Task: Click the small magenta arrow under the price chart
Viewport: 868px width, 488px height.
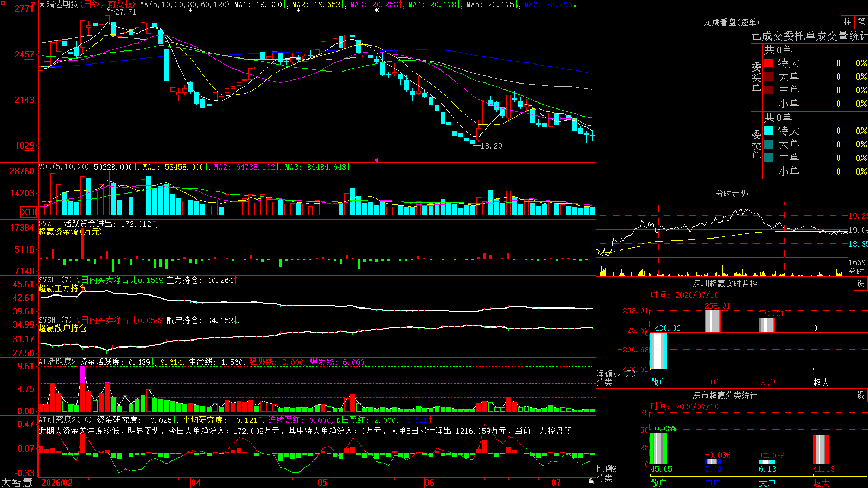Action: coord(376,160)
